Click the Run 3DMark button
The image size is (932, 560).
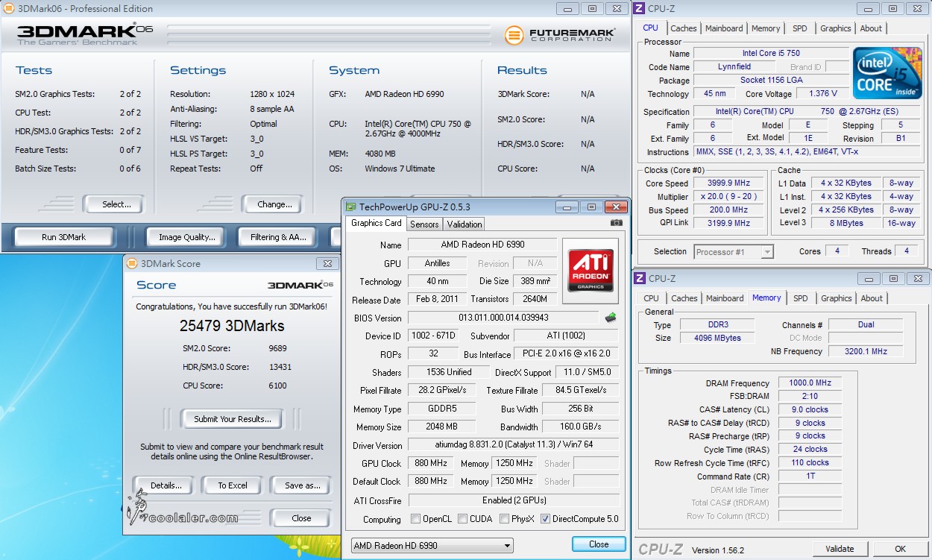click(x=64, y=237)
